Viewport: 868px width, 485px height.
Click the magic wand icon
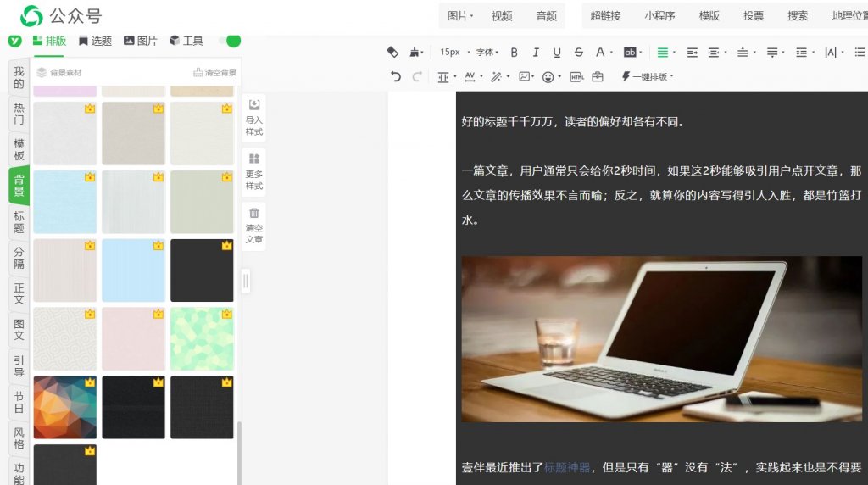coord(496,77)
